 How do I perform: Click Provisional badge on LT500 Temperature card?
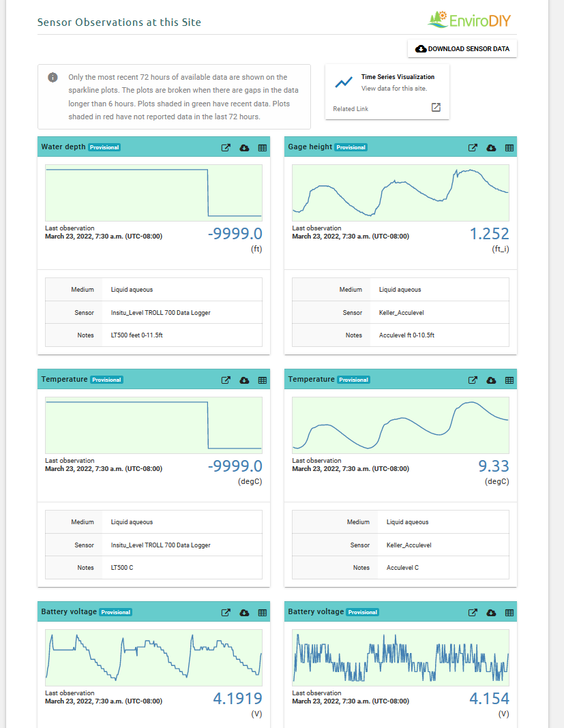[106, 380]
